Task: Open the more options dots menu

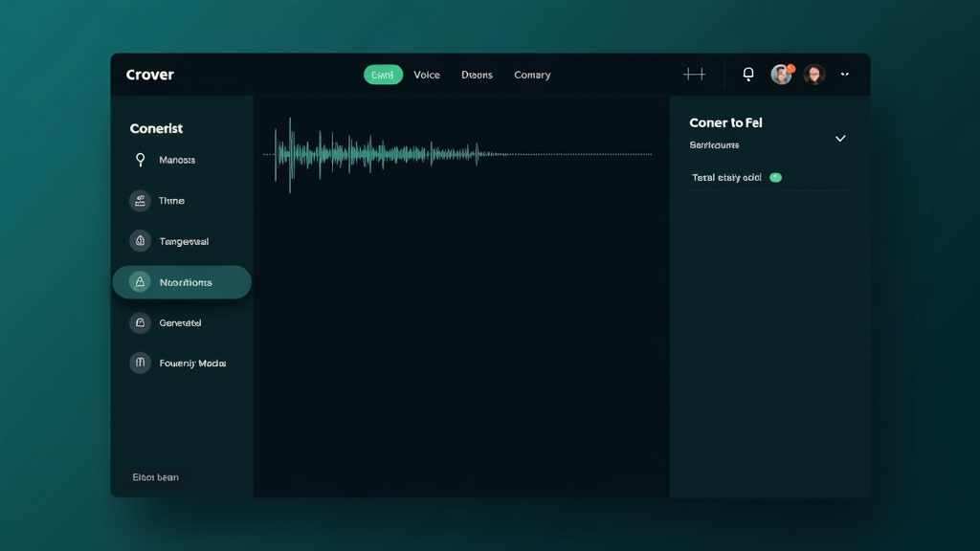Action: click(x=845, y=75)
